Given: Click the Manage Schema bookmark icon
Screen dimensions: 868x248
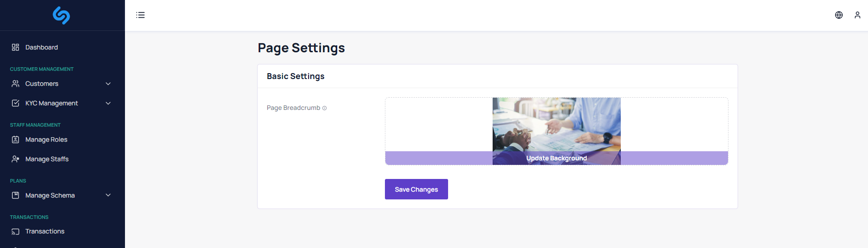Looking at the screenshot, I should [15, 195].
